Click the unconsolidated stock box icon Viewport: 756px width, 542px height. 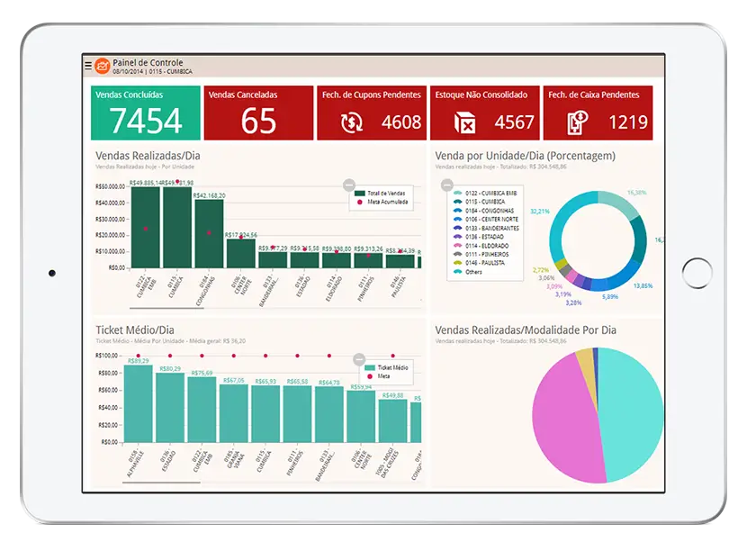tap(464, 122)
